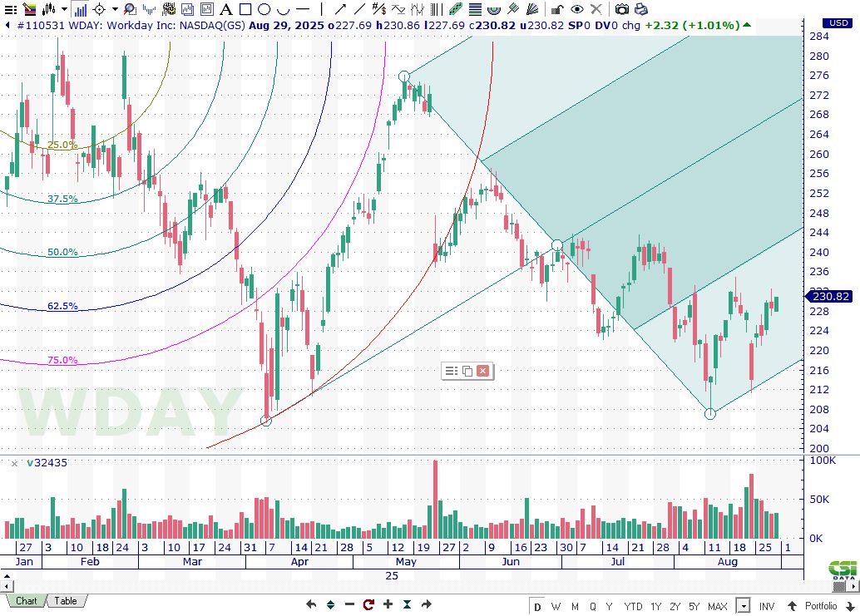Select the Ellipse drawing tool
Viewport: 860px width, 616px height.
[264, 9]
